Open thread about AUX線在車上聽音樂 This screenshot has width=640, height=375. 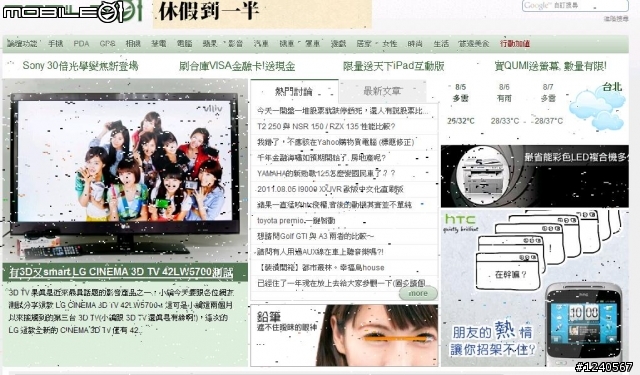pos(320,252)
